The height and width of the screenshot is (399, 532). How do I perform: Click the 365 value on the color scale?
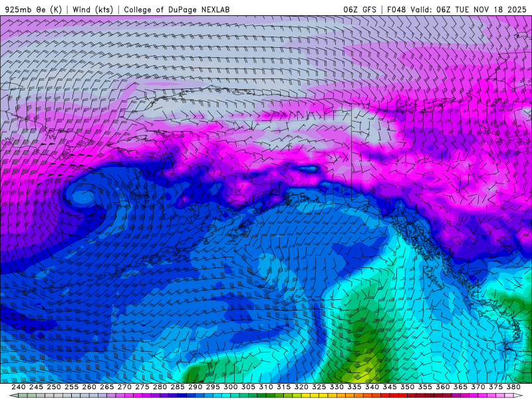460,387
